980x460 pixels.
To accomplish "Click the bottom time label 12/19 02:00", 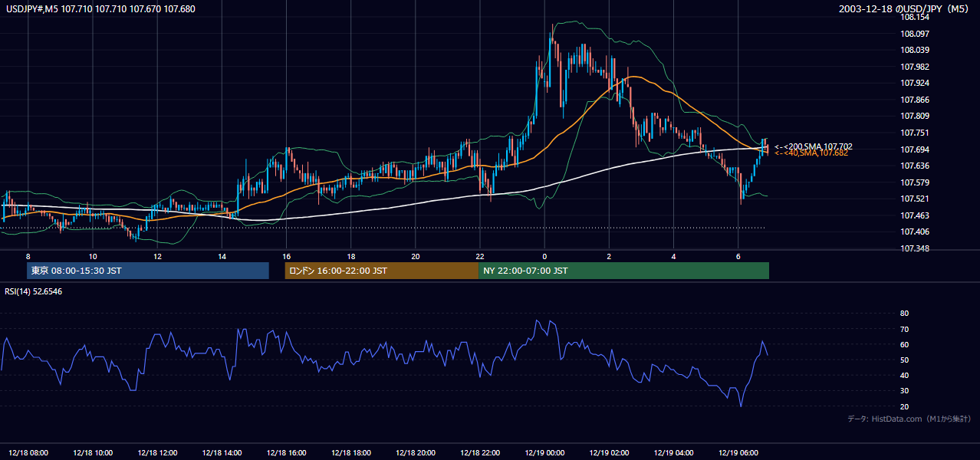I will 609,452.
